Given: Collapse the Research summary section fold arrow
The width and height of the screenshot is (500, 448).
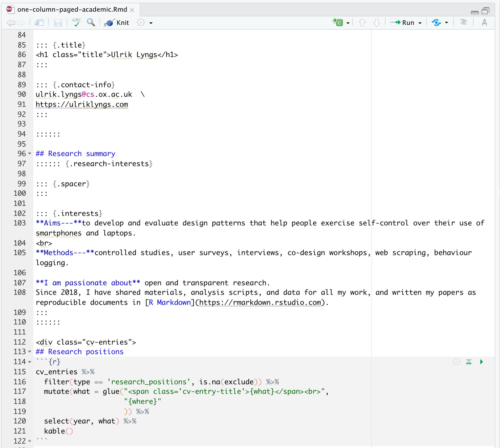Looking at the screenshot, I should point(29,154).
